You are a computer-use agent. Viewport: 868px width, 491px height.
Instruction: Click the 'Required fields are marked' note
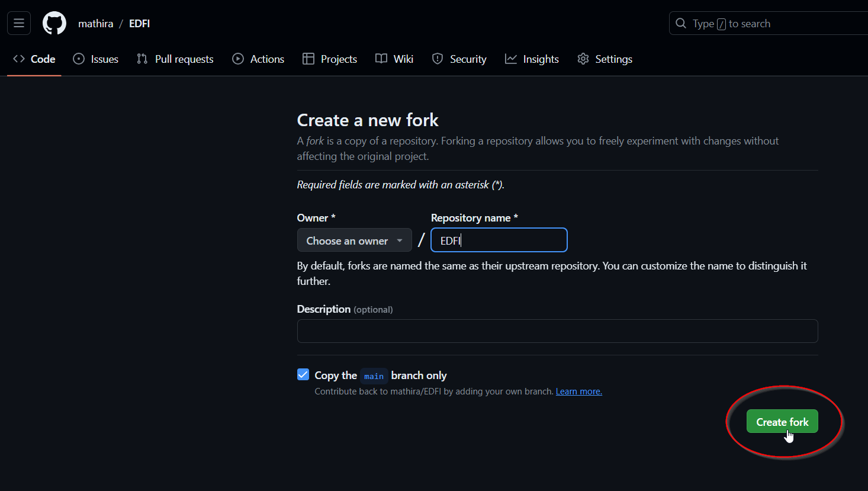tap(401, 185)
